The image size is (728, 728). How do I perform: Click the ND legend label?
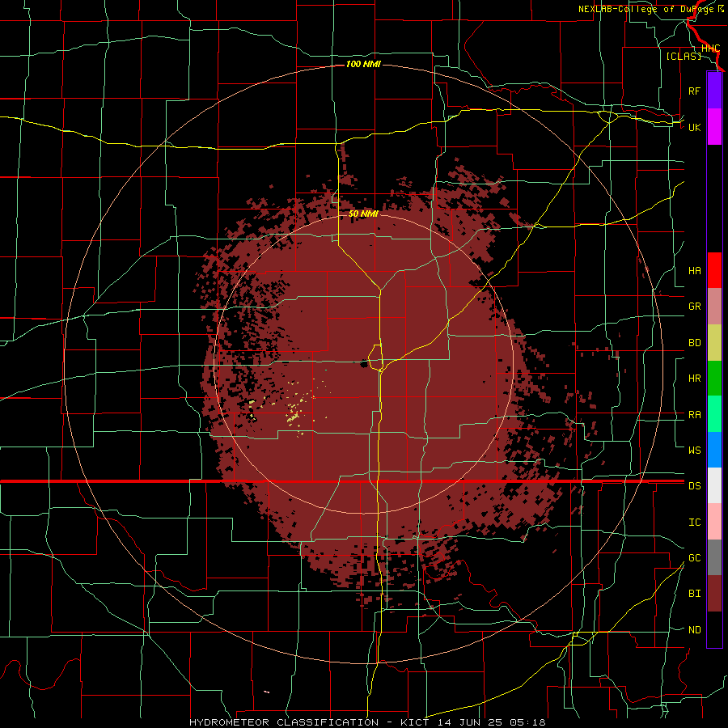pyautogui.click(x=694, y=630)
